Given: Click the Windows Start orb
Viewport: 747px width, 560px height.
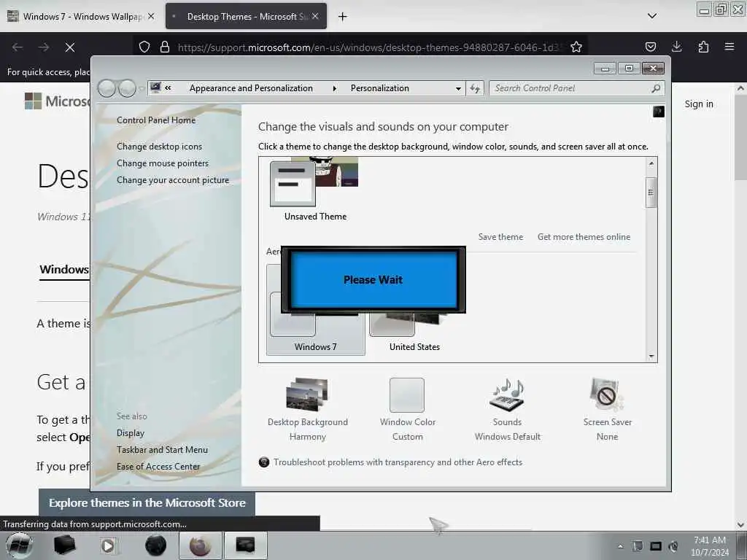Looking at the screenshot, I should coord(19,545).
